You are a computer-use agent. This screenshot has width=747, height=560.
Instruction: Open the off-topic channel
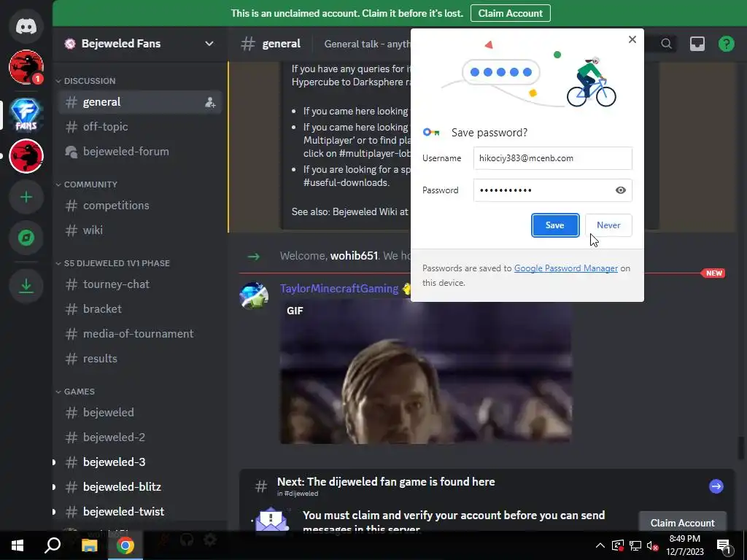[x=140, y=127]
